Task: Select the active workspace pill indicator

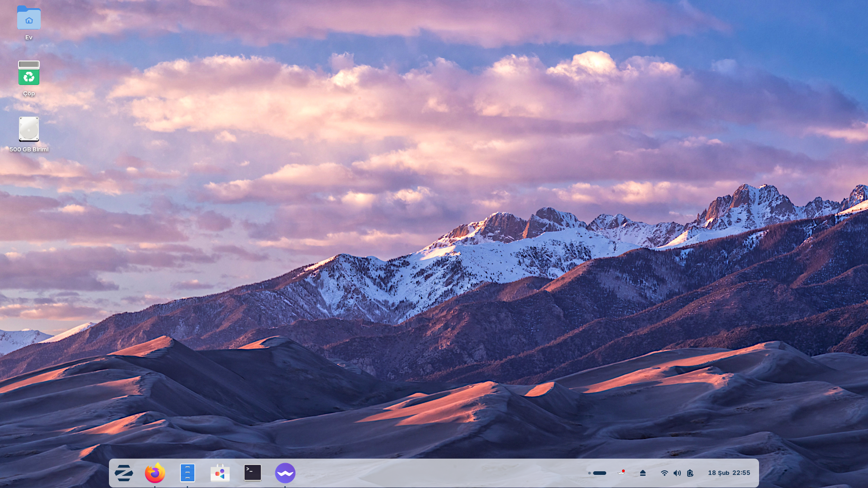Action: coord(599,473)
